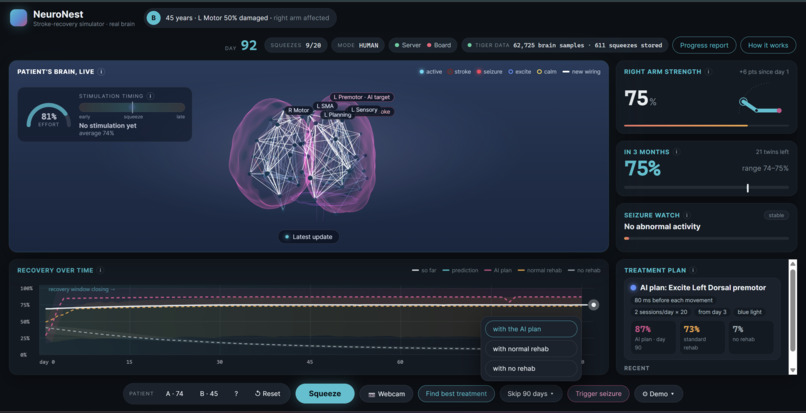The image size is (806, 413).
Task: Open the Demo dropdown
Action: [658, 393]
